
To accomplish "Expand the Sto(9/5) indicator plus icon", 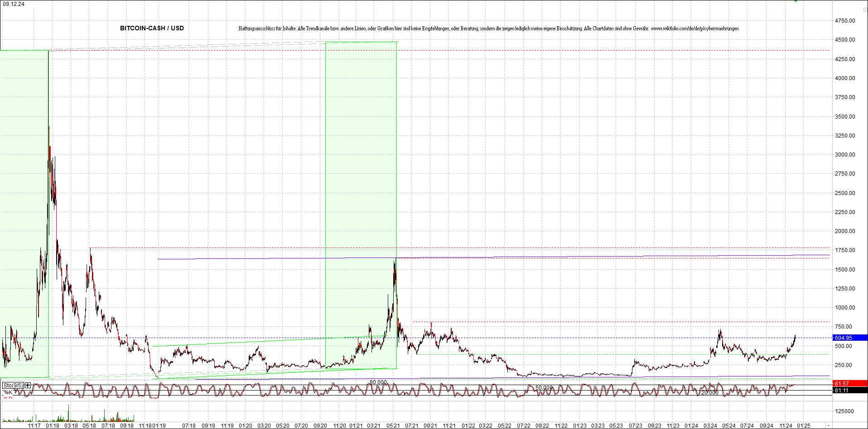I will (x=28, y=386).
